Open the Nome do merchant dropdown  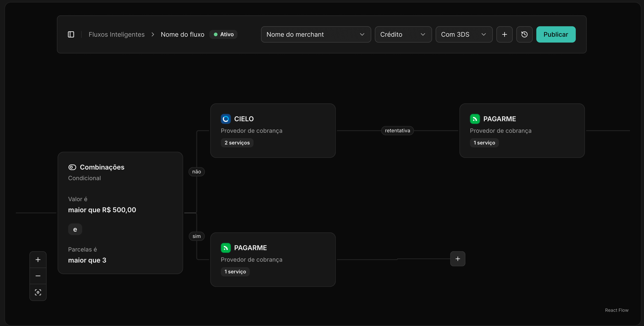point(316,34)
